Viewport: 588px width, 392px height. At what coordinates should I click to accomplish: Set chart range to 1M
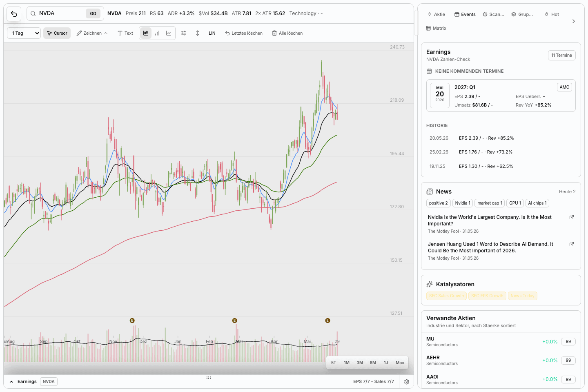[347, 363]
